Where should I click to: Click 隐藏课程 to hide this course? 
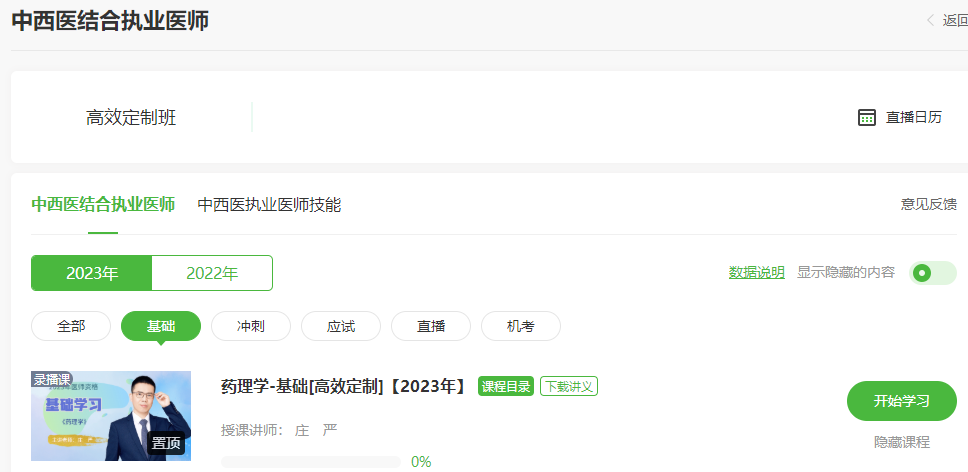pos(902,441)
